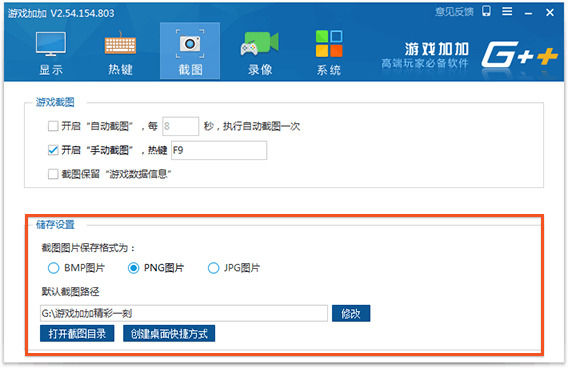
Task: Open the hamburger menu icon
Action: pyautogui.click(x=507, y=12)
